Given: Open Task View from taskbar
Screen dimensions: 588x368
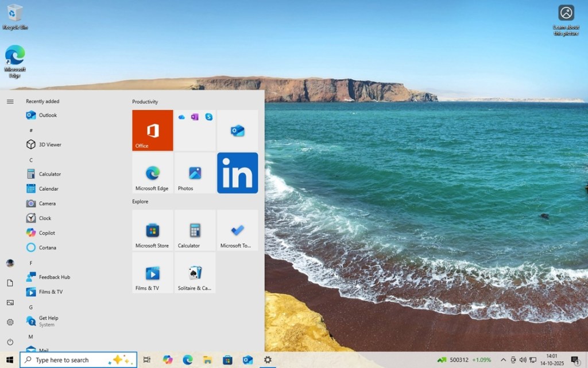Looking at the screenshot, I should click(x=147, y=360).
